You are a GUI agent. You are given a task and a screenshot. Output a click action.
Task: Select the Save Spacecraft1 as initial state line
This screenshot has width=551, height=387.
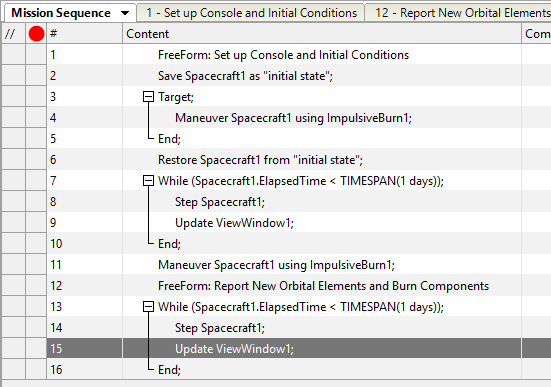point(245,76)
